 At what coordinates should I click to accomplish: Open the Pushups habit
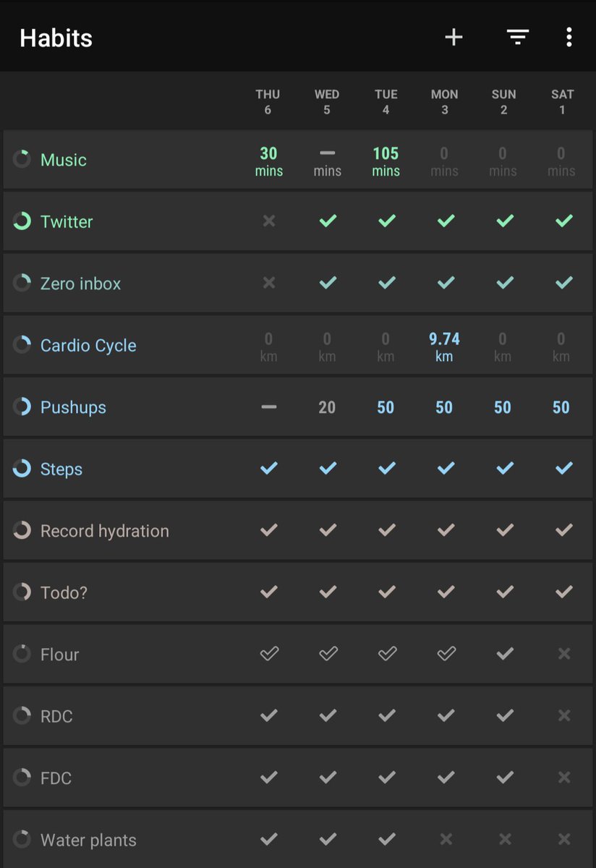pyautogui.click(x=73, y=407)
